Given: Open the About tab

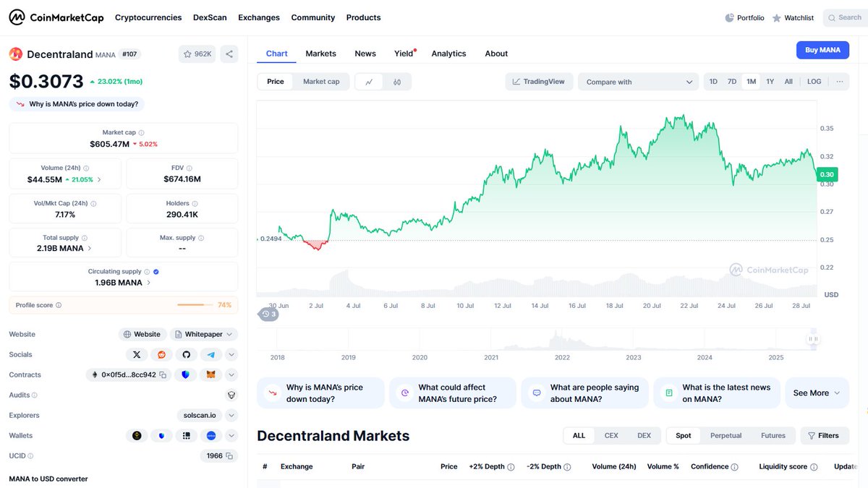Looking at the screenshot, I should click(x=496, y=53).
